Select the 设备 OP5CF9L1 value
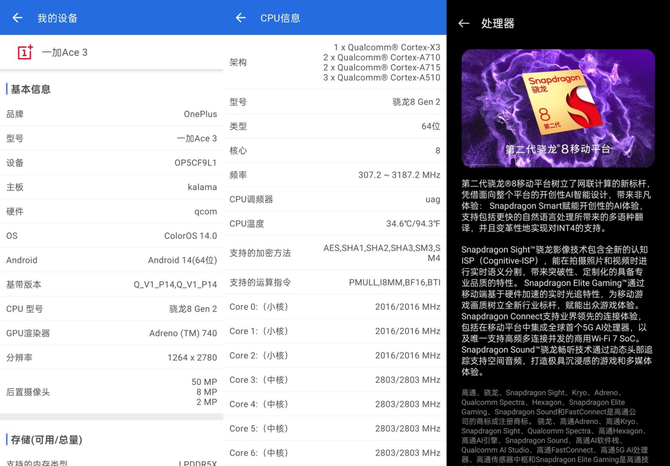Viewport: 670px width, 466px height. pos(195,163)
